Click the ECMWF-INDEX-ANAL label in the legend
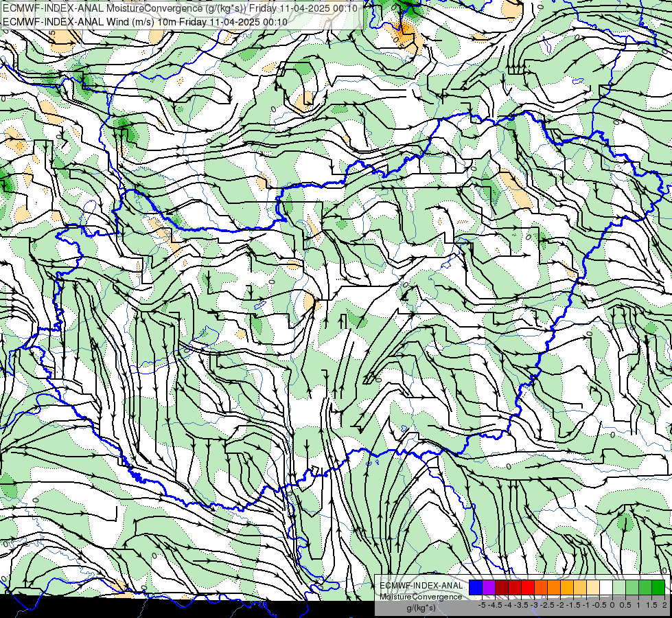 (x=421, y=586)
